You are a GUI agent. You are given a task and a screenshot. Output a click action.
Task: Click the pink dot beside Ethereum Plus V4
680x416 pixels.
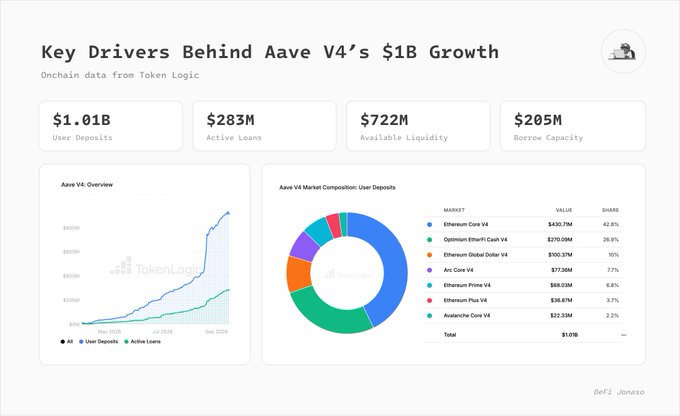pos(429,301)
